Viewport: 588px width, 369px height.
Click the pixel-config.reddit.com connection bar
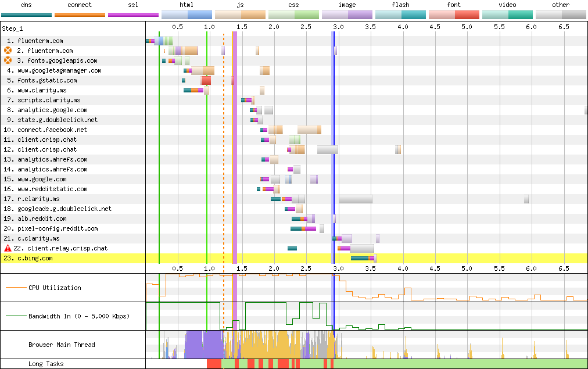point(303,228)
